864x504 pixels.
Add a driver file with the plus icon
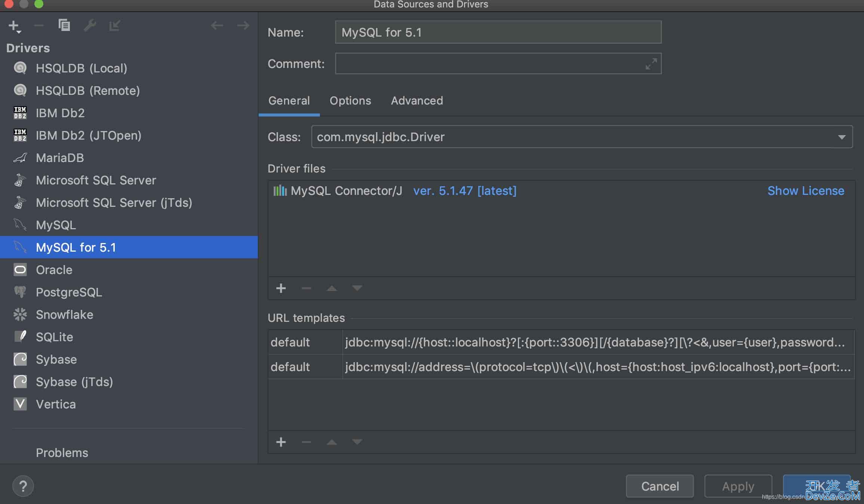(x=281, y=288)
